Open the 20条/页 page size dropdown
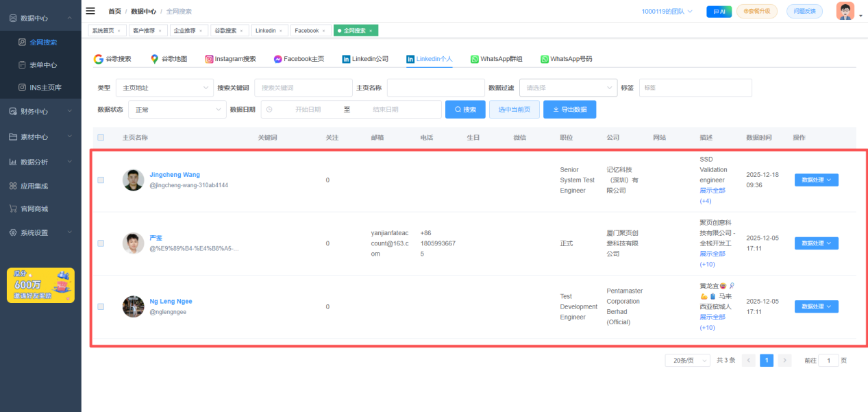 686,361
